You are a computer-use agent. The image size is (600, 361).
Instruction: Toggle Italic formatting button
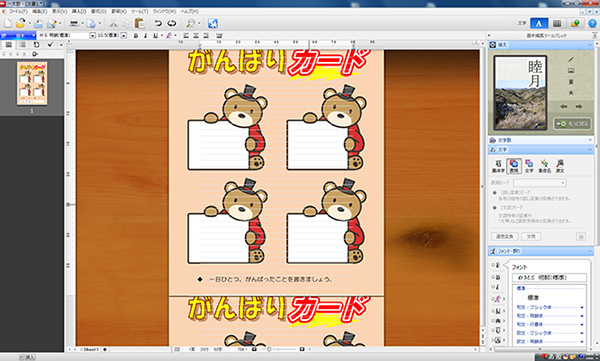(x=145, y=36)
